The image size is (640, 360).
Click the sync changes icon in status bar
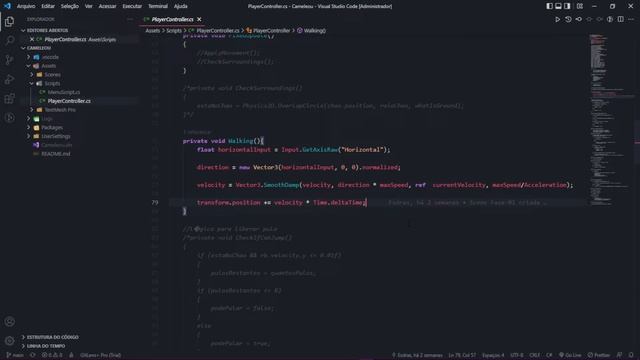pyautogui.click(x=33, y=355)
